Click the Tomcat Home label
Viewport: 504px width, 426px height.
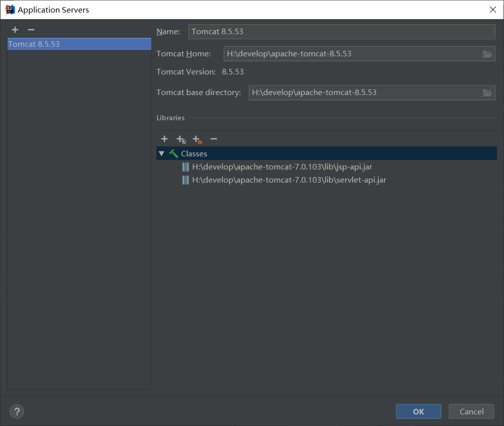[184, 54]
